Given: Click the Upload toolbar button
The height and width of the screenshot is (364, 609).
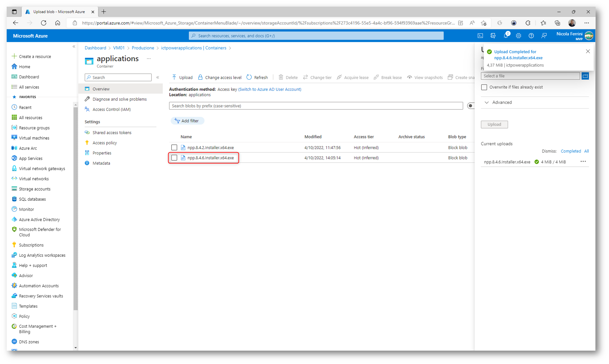Looking at the screenshot, I should [182, 77].
